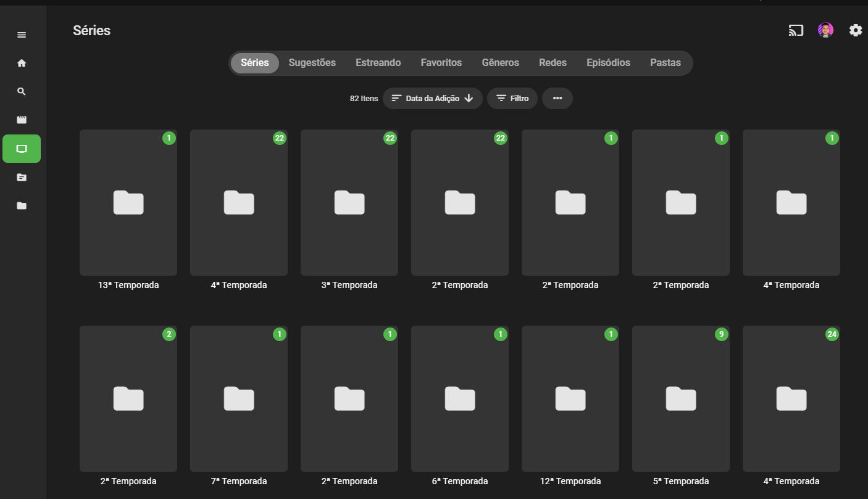Click the 13ª Temporada title link
Viewport: 868px width, 499px height.
[128, 285]
